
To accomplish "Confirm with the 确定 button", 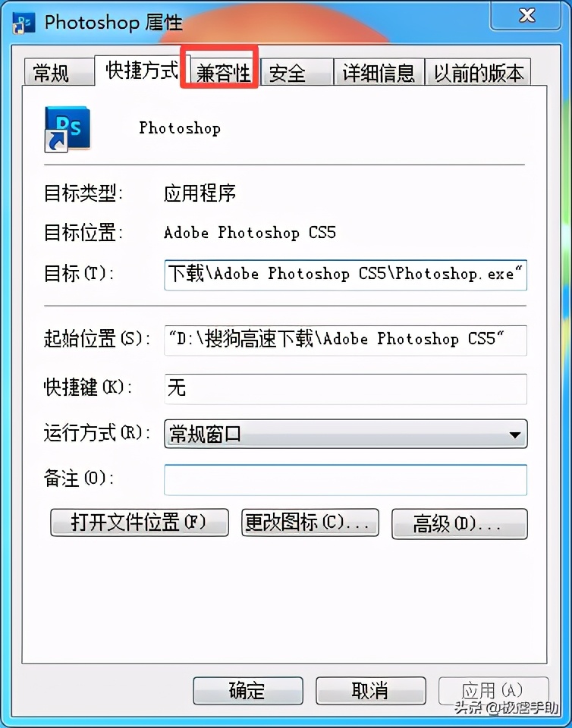I will point(248,690).
